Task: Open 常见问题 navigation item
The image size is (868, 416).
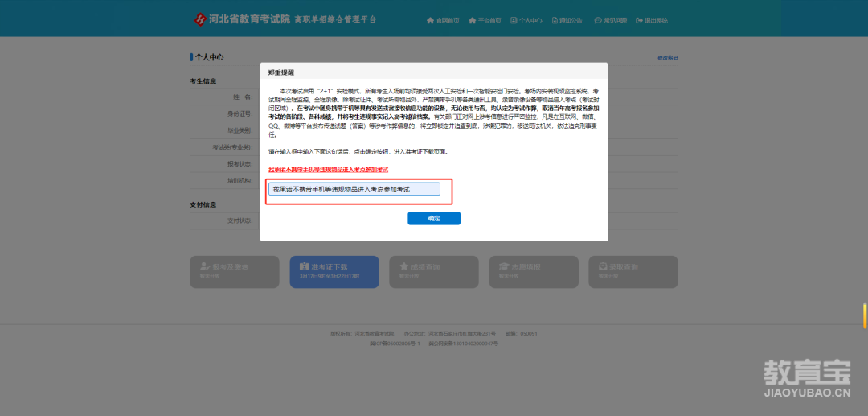Action: [611, 20]
